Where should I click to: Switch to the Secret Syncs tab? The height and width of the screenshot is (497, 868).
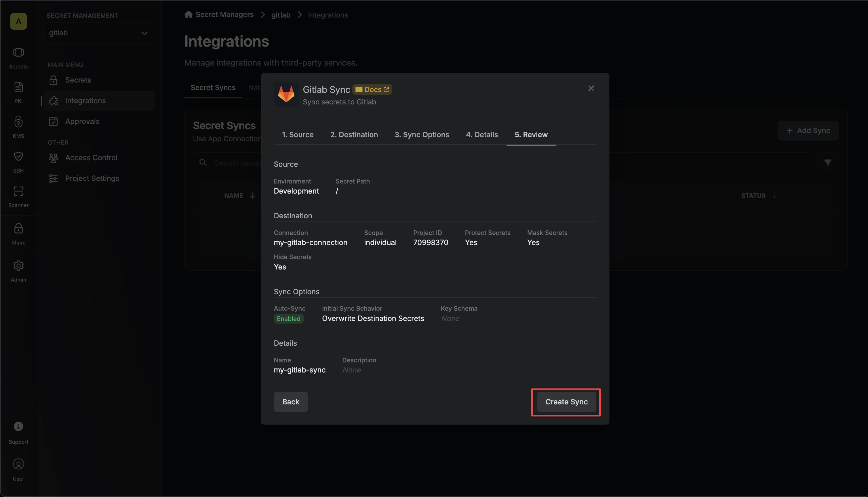[x=213, y=88]
